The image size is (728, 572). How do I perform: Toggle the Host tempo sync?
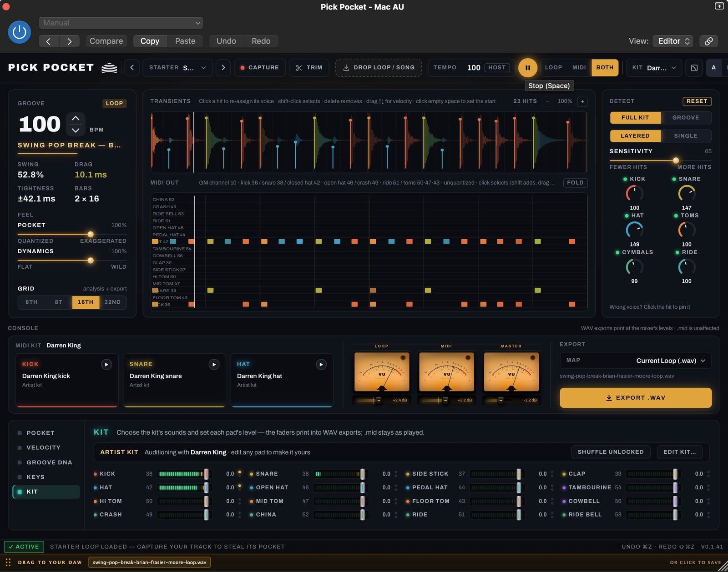click(x=497, y=67)
